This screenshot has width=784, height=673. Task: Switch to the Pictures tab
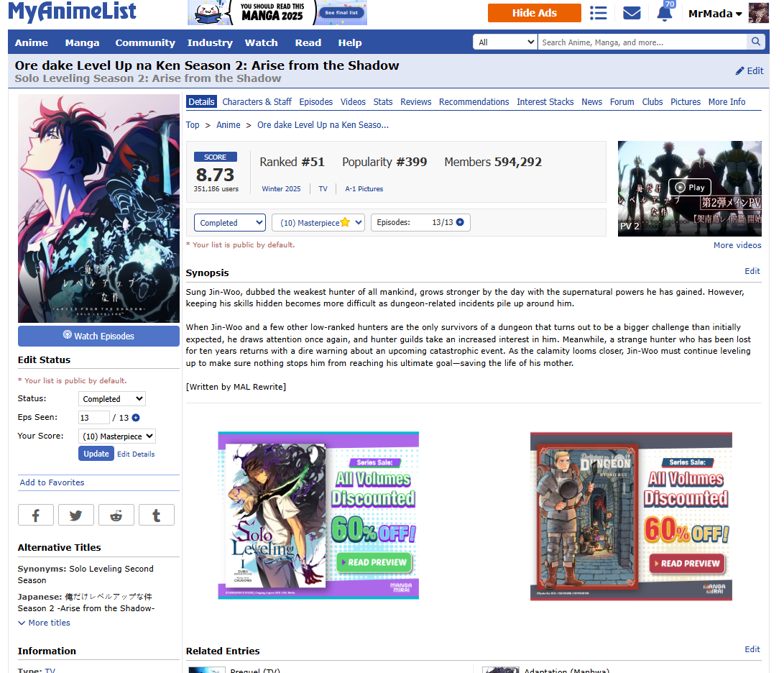pos(686,101)
